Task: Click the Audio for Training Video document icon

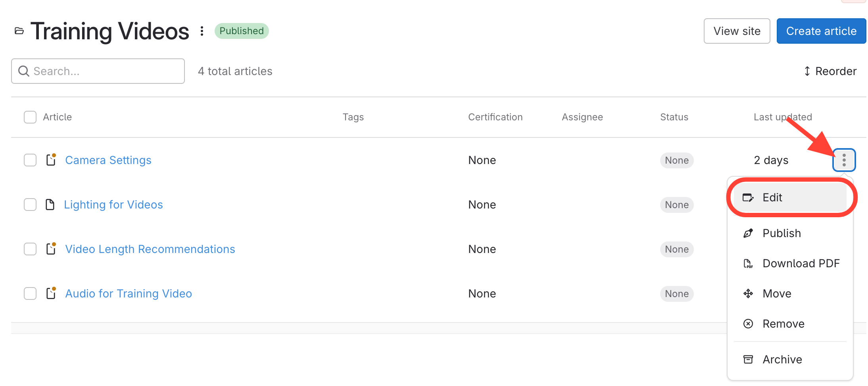Action: (x=51, y=293)
